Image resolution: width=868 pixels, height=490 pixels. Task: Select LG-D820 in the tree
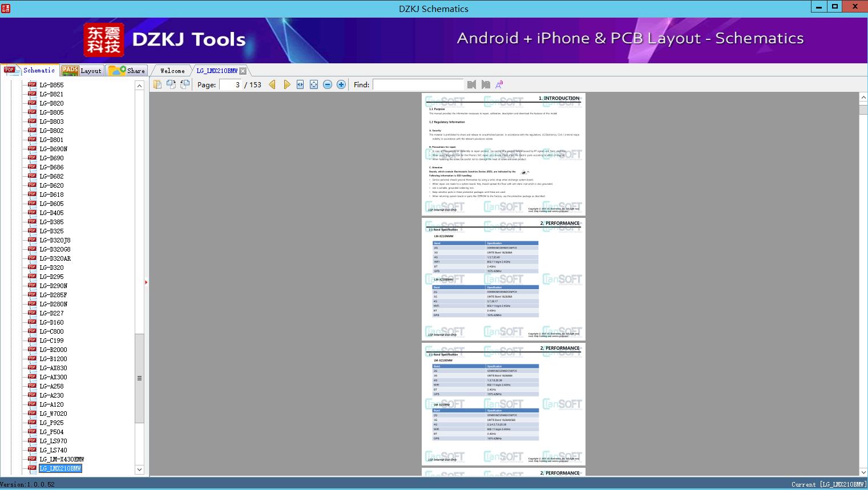click(x=51, y=103)
